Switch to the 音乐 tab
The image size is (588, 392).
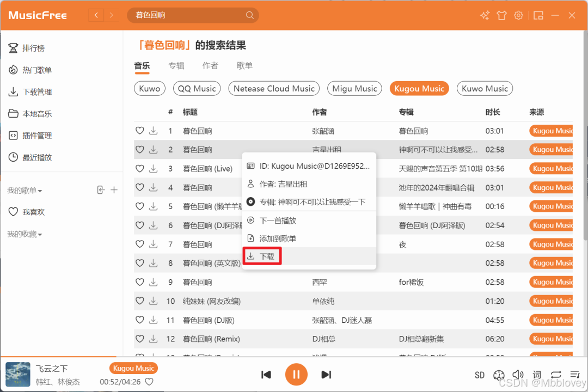[142, 66]
